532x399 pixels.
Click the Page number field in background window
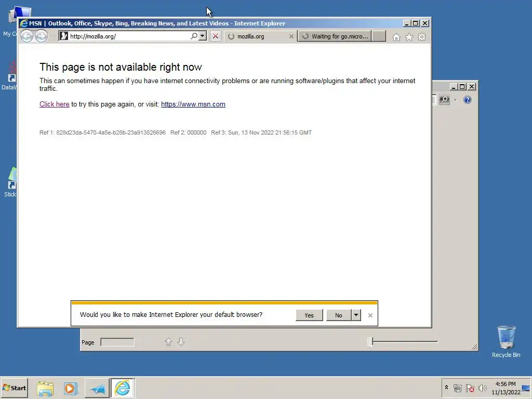click(x=117, y=342)
